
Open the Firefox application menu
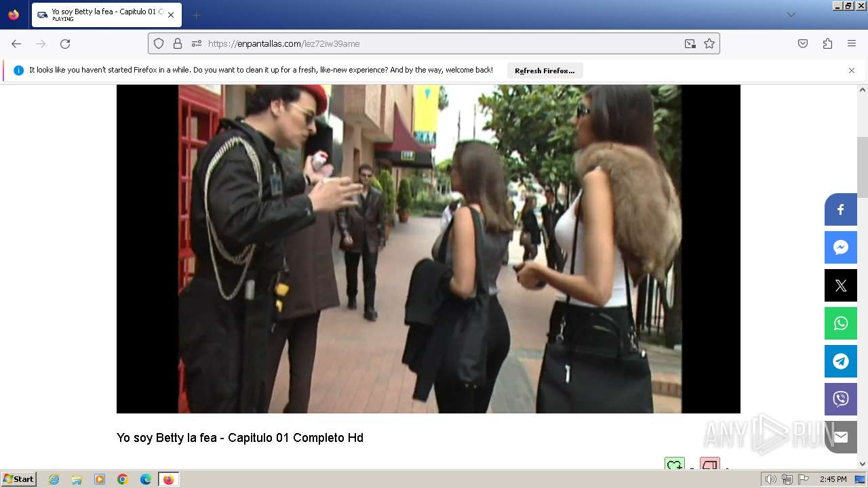(x=852, y=43)
